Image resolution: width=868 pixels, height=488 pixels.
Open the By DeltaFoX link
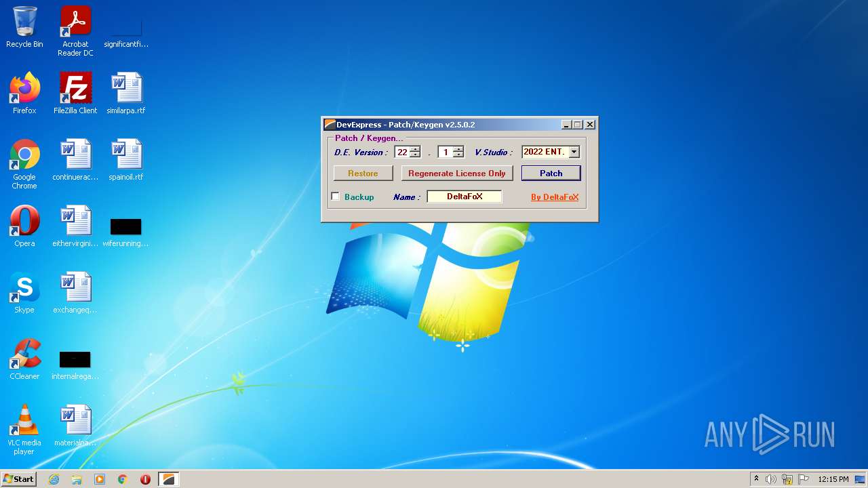555,197
